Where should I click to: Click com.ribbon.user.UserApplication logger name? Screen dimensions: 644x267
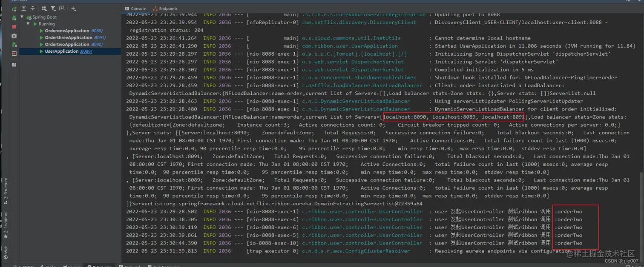click(x=350, y=46)
